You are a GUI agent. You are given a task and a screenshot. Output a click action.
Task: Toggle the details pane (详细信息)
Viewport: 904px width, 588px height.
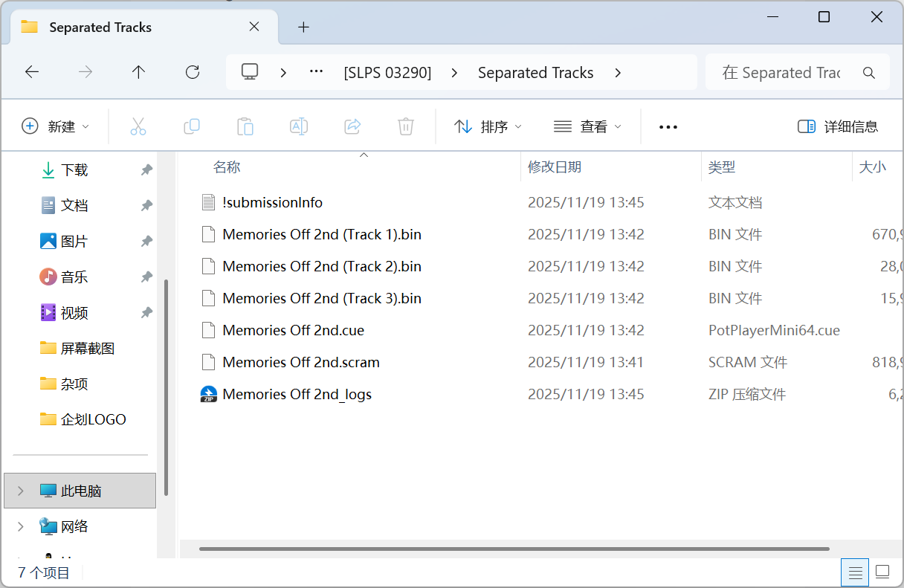pyautogui.click(x=838, y=126)
